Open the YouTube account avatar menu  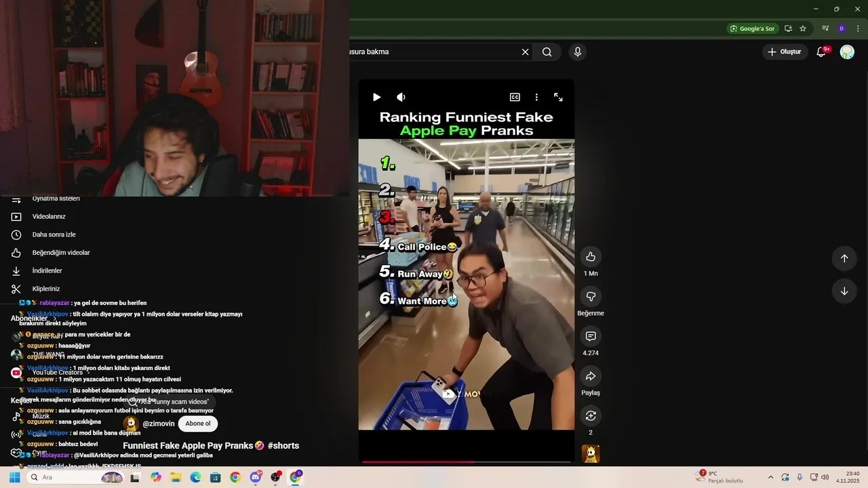tap(847, 52)
